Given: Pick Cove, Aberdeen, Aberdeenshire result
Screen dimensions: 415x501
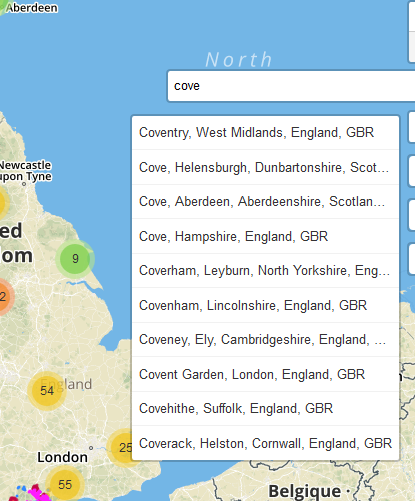Looking at the screenshot, I should click(x=265, y=202).
